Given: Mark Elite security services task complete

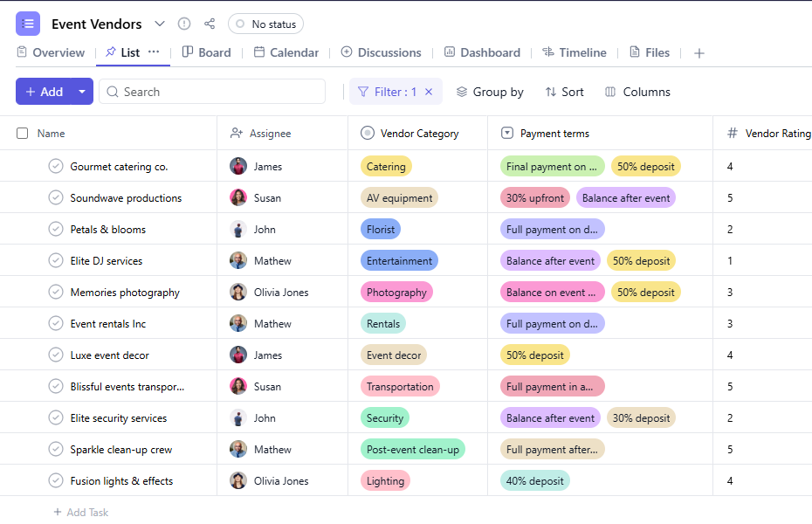Looking at the screenshot, I should tap(55, 417).
